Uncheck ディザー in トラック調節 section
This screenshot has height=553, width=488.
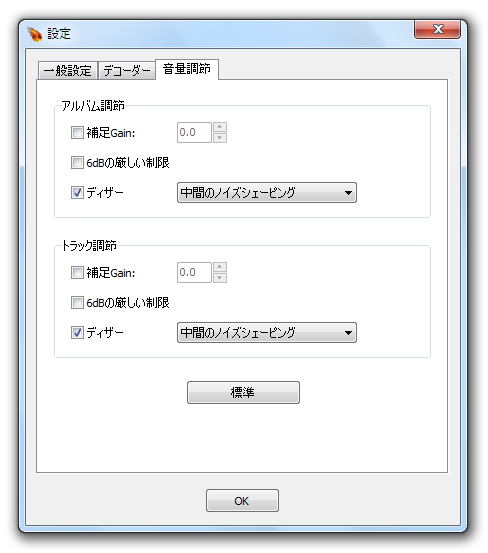[77, 333]
